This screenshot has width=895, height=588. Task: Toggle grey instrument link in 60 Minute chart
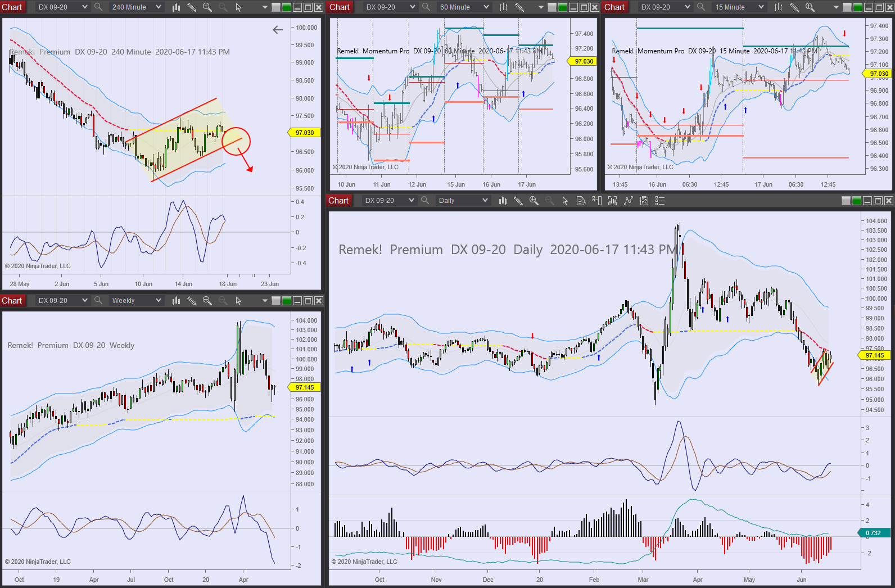[x=552, y=7]
